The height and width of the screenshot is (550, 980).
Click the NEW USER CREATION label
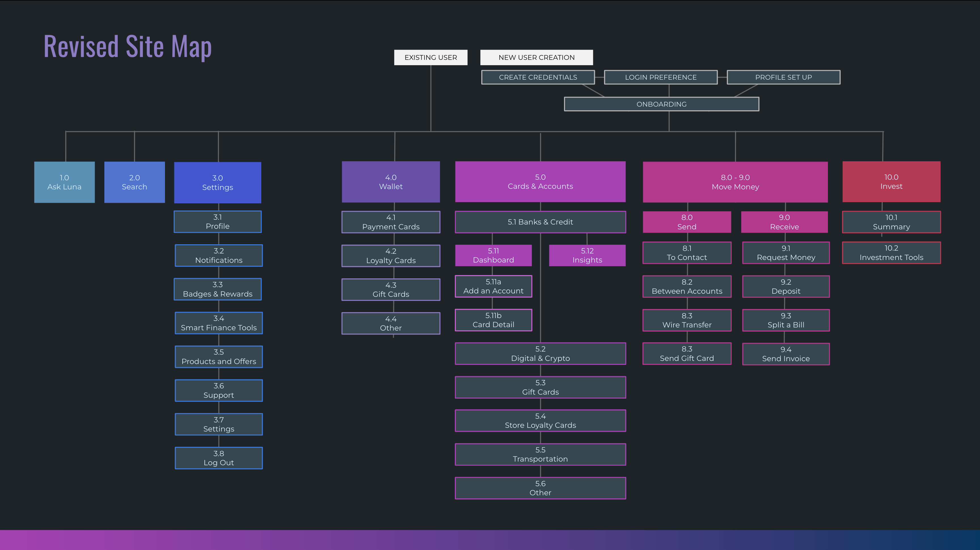point(537,58)
